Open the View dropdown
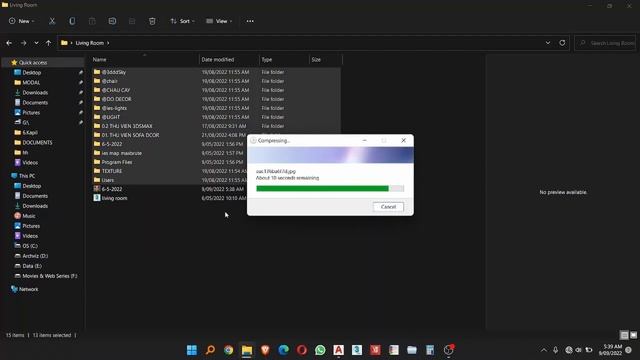The width and height of the screenshot is (640, 360). click(x=219, y=21)
